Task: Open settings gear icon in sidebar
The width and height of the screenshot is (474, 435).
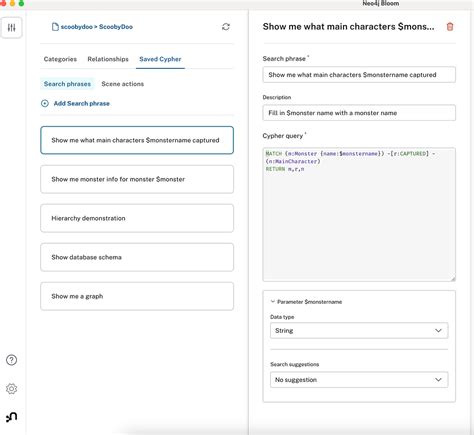Action: [x=11, y=389]
